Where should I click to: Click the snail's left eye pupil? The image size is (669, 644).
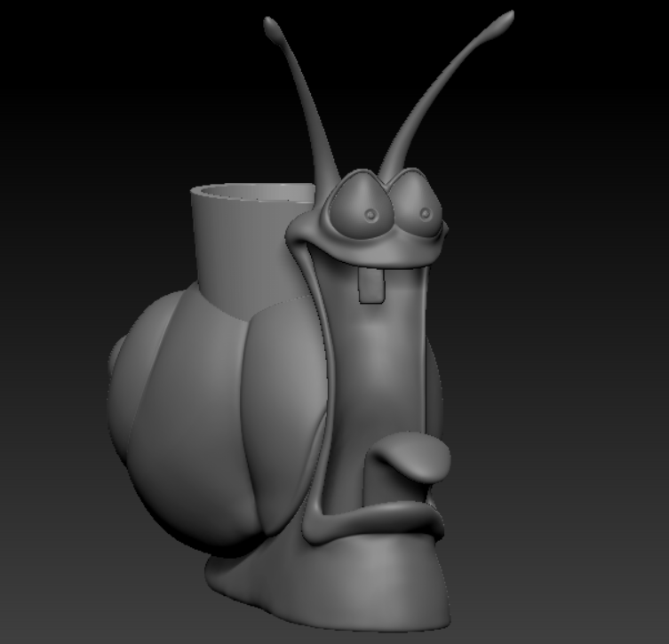(x=371, y=214)
